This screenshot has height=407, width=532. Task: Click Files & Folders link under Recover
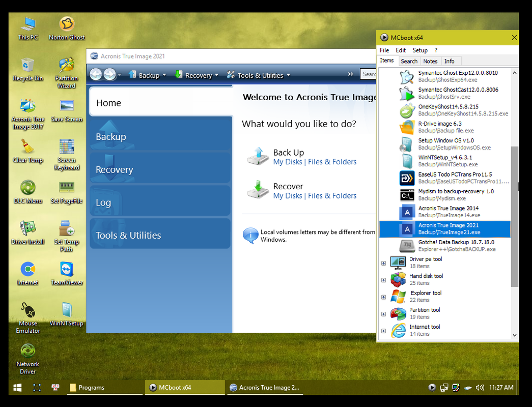332,196
